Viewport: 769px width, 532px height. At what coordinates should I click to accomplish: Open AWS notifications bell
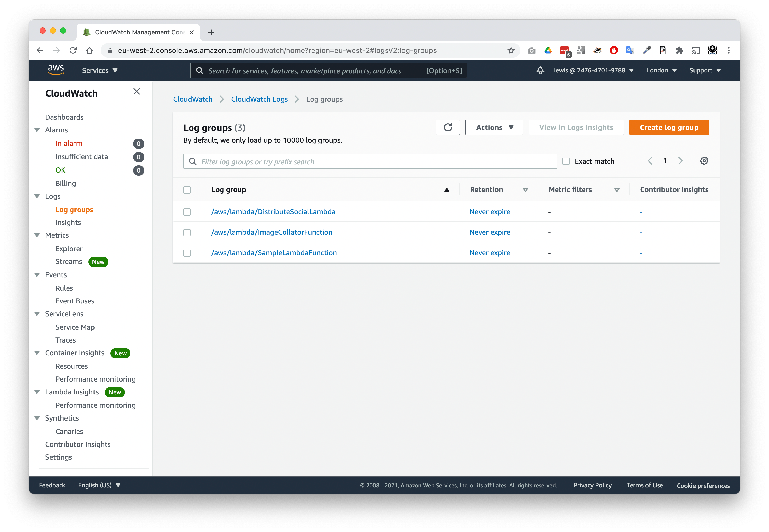[540, 70]
